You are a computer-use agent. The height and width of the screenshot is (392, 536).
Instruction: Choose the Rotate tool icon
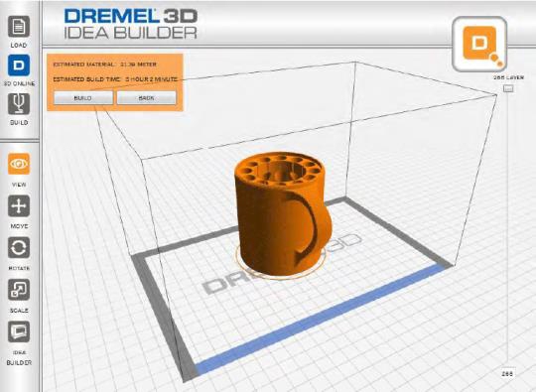click(19, 248)
